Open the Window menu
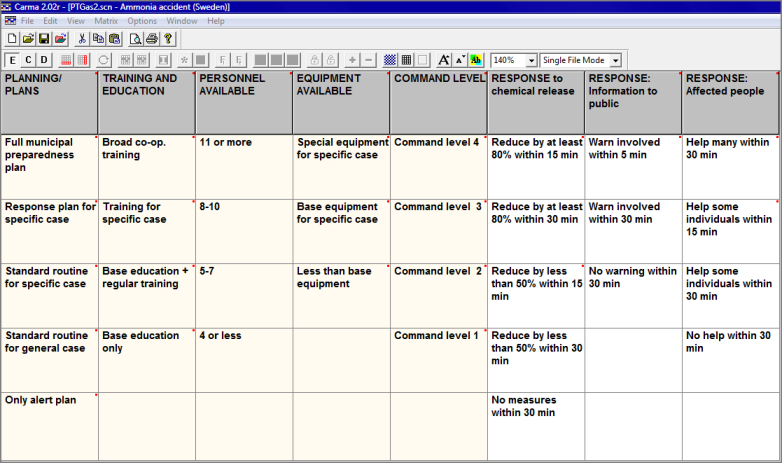This screenshot has width=782, height=463. pyautogui.click(x=182, y=21)
